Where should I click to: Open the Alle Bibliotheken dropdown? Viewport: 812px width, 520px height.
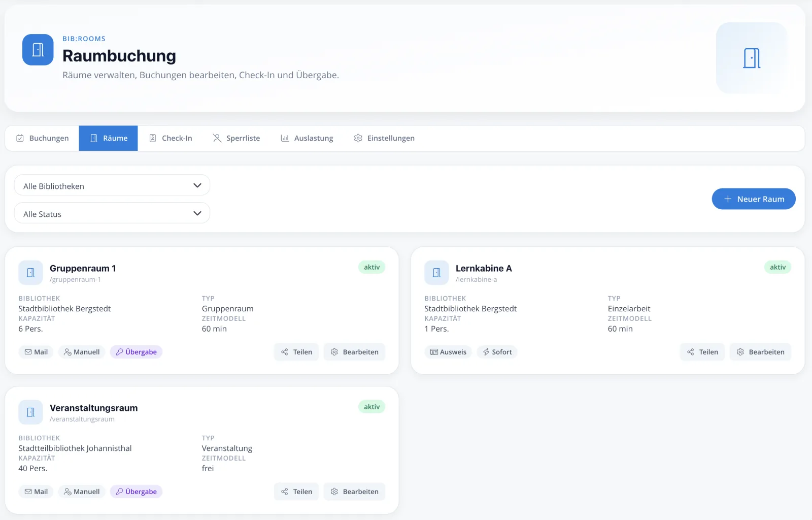[x=112, y=185]
